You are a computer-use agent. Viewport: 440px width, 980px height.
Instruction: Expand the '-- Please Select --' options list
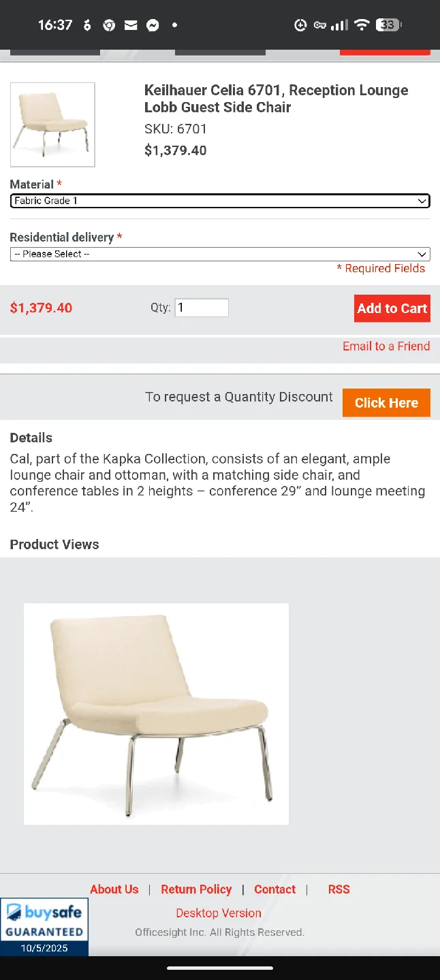[220, 254]
